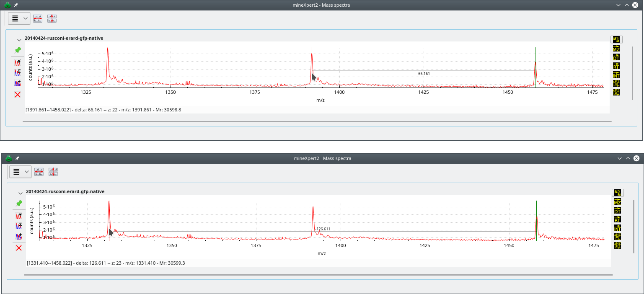Open hamburger menu dropdown in upper window
This screenshot has height=294, width=644.
[x=19, y=18]
